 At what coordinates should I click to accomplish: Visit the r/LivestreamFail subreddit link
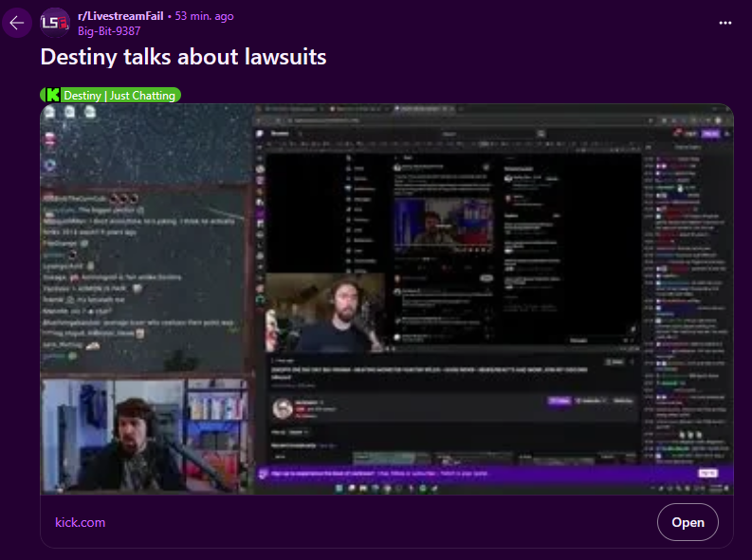click(120, 16)
